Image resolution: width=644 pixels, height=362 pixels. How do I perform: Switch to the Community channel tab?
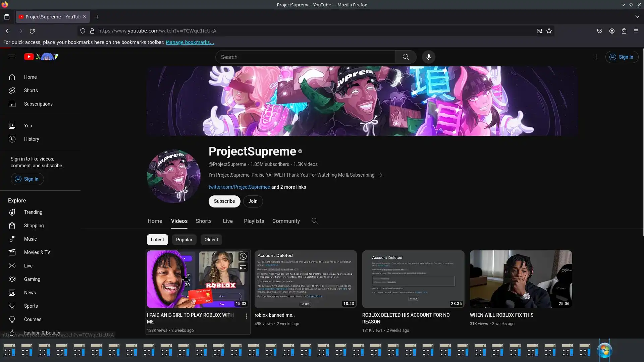(286, 221)
